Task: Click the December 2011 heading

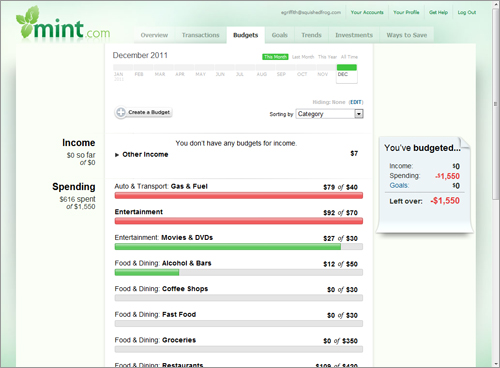Action: click(140, 55)
